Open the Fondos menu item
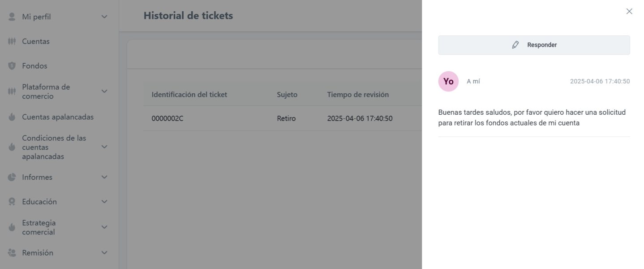This screenshot has width=644, height=269. (34, 66)
